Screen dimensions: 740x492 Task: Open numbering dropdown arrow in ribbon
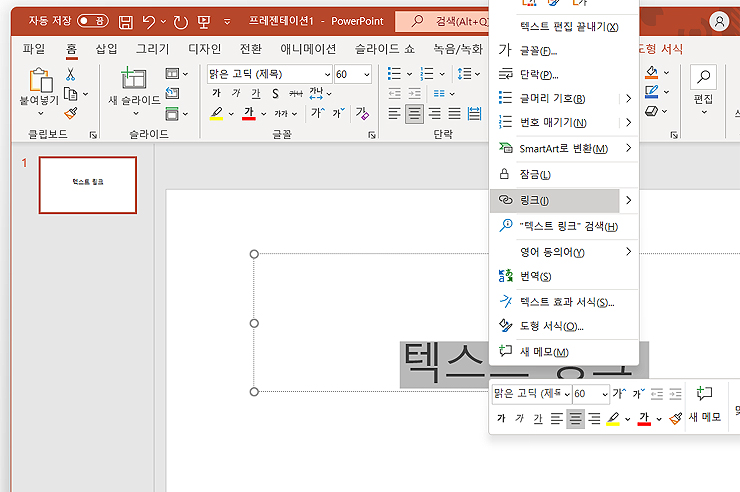pyautogui.click(x=442, y=74)
